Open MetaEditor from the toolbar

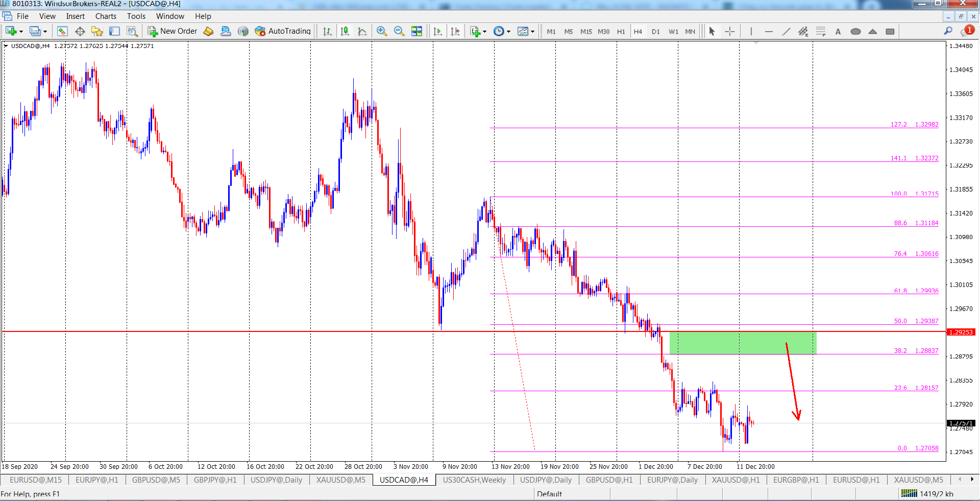tap(208, 31)
